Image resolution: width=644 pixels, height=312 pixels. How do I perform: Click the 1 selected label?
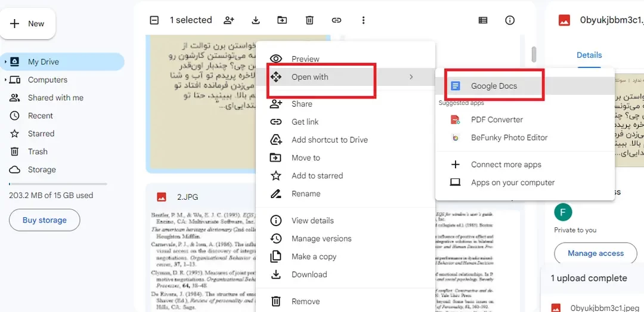click(191, 20)
